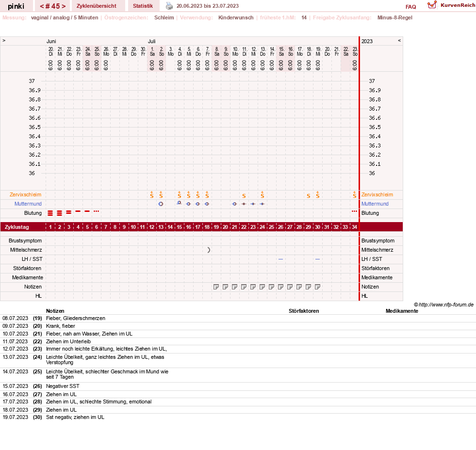Click the note 'Ziehen im Unterleib'
The image size is (476, 450).
coord(68,341)
